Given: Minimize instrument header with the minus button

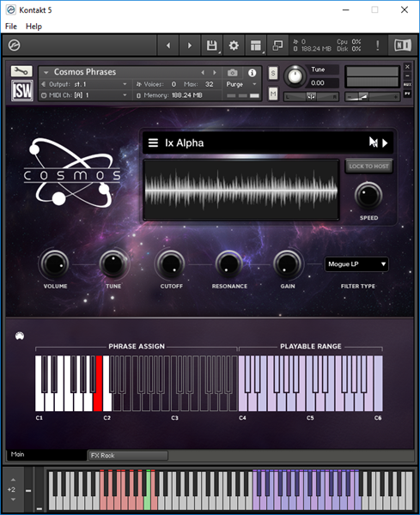Looking at the screenshot, I should [x=407, y=76].
